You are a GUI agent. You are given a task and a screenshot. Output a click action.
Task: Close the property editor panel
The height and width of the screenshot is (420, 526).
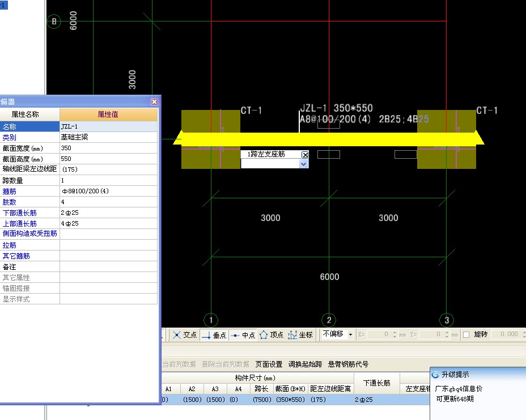[x=154, y=101]
